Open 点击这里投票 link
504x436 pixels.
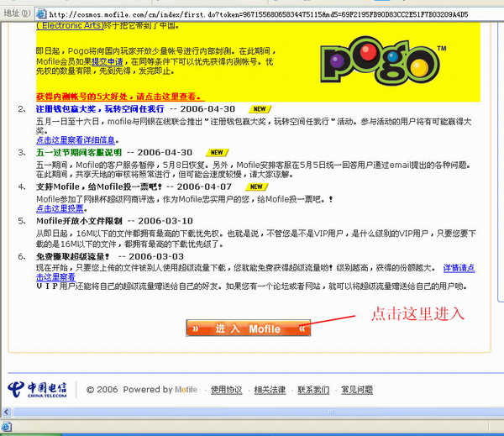pos(60,208)
